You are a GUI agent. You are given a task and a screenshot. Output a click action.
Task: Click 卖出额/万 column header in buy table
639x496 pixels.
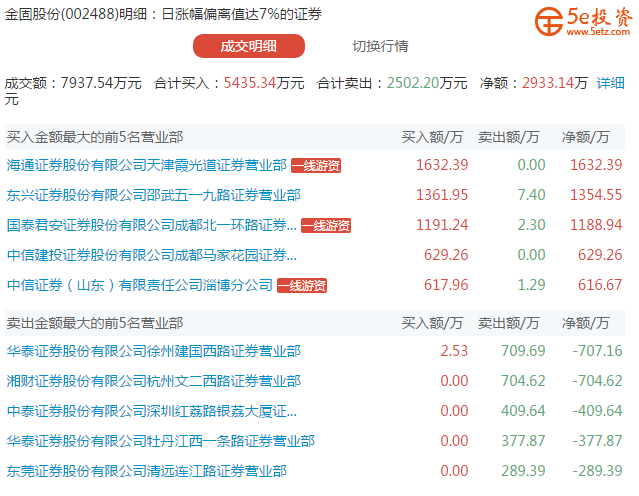point(509,137)
